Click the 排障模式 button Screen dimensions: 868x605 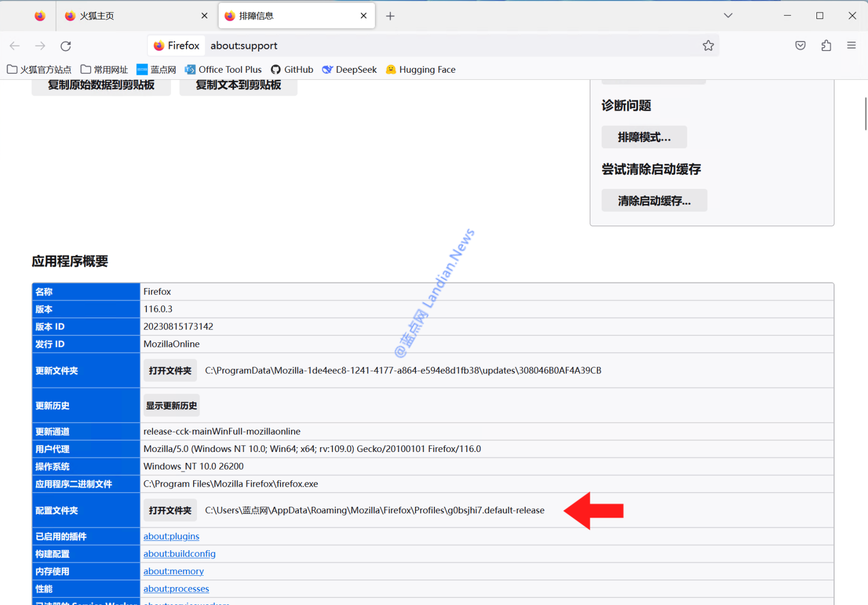click(644, 137)
